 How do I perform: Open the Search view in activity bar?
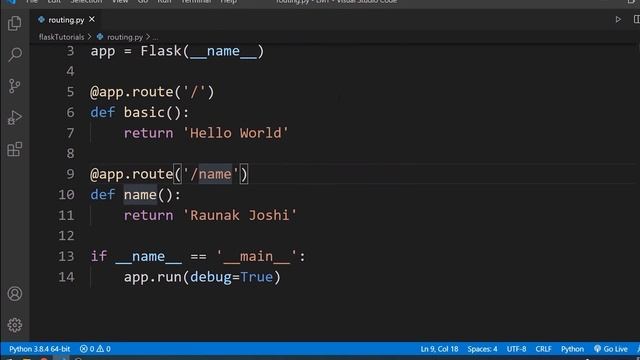click(x=15, y=54)
